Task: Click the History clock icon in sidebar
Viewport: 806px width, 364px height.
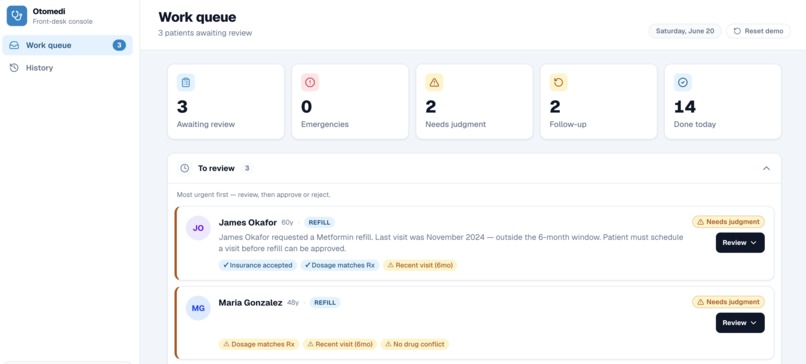Action: pyautogui.click(x=14, y=68)
